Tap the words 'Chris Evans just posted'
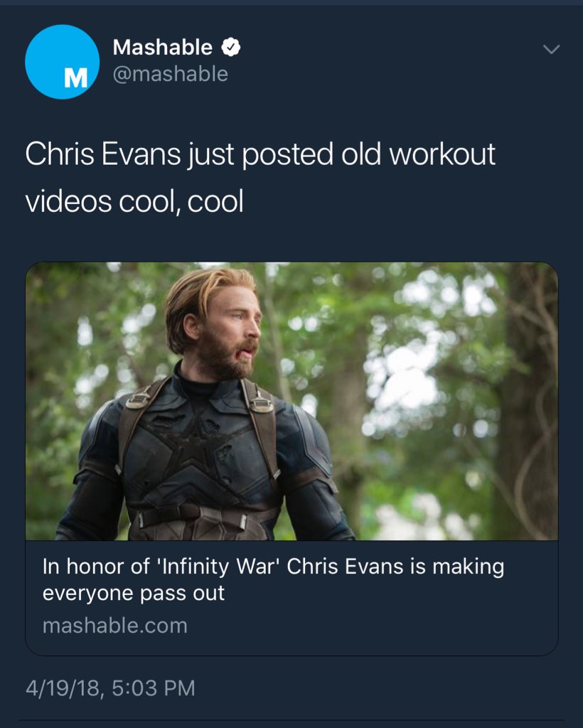The height and width of the screenshot is (728, 583). pos(179,154)
